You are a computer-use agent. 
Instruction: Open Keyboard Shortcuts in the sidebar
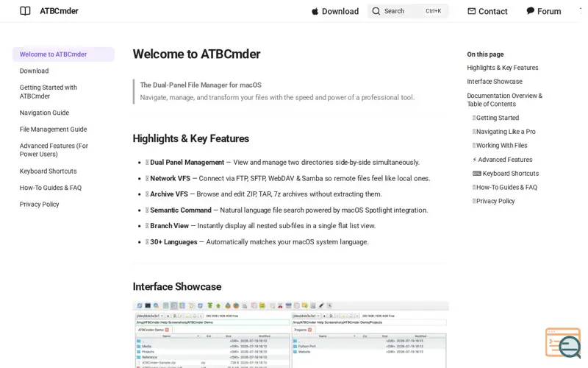tap(48, 171)
